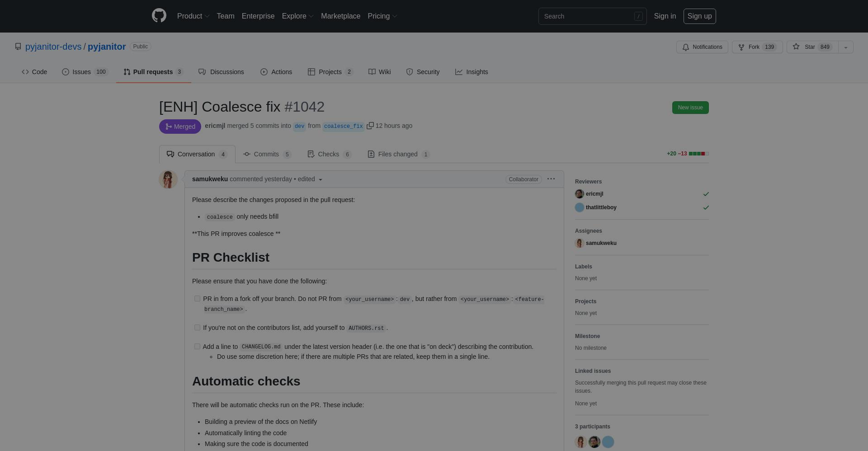Click the third participant avatar
This screenshot has width=868, height=451.
click(x=608, y=442)
